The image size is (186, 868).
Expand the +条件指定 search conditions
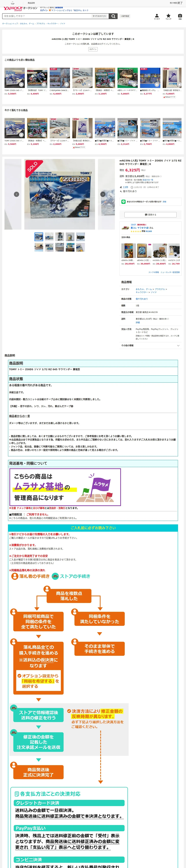tap(125, 16)
